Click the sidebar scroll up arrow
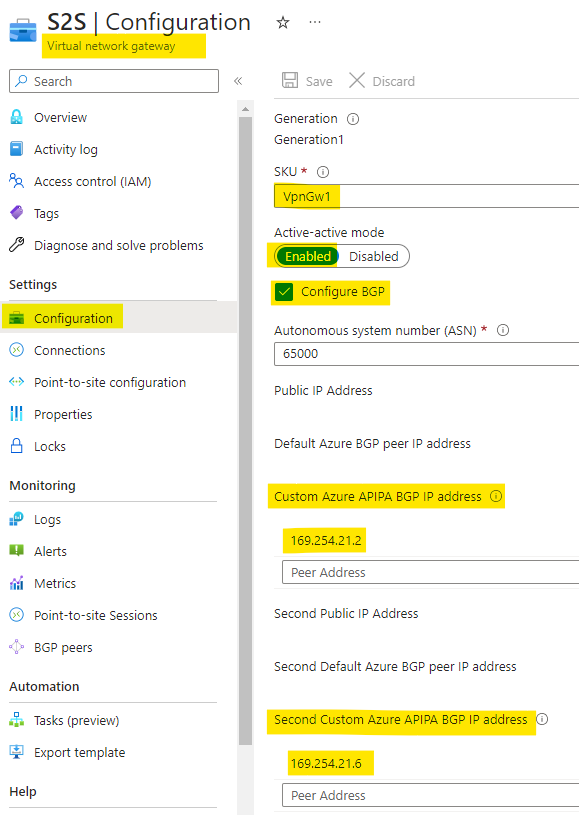579x815 pixels. [245, 109]
